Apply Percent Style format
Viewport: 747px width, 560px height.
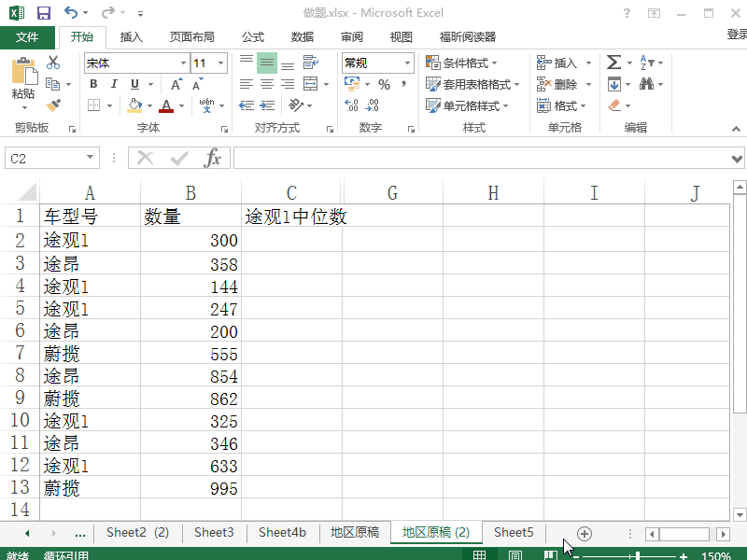click(384, 84)
